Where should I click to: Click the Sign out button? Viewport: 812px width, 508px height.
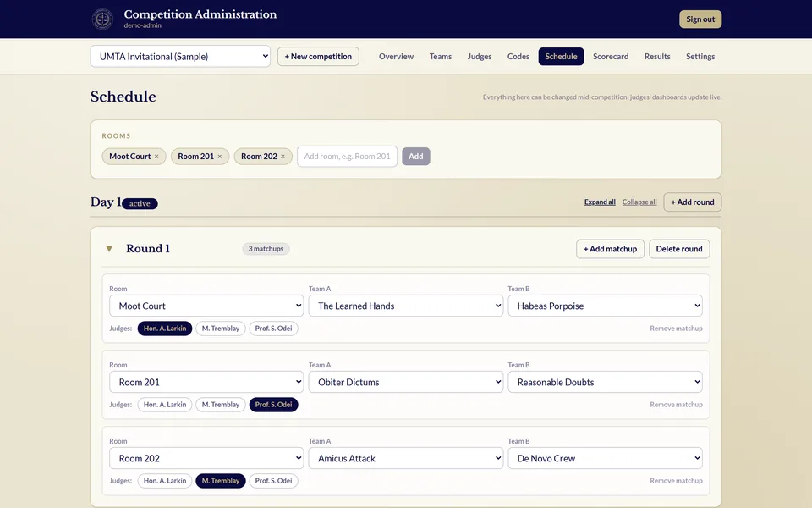(x=700, y=19)
